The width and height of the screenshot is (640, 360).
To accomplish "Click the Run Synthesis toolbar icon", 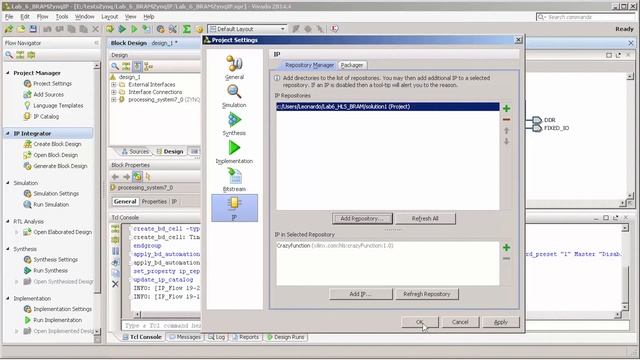I will (x=122, y=29).
